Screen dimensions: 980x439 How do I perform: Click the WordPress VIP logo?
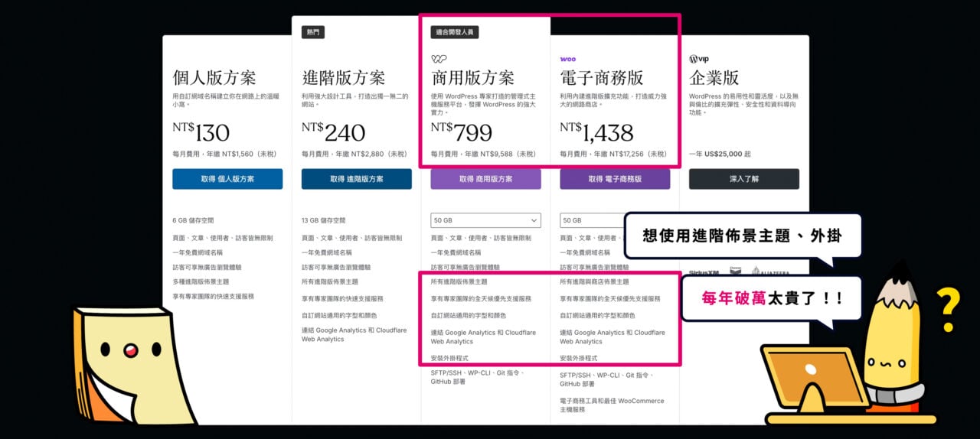coord(698,59)
